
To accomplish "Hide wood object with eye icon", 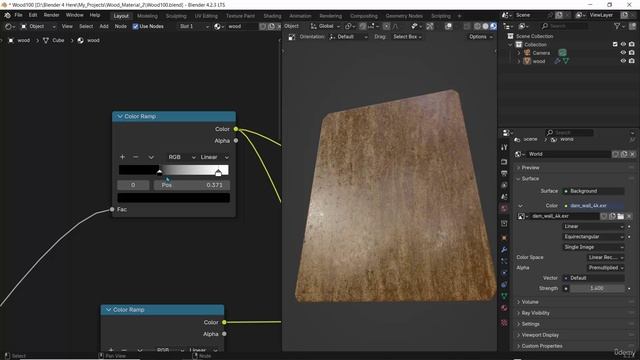I will (623, 61).
